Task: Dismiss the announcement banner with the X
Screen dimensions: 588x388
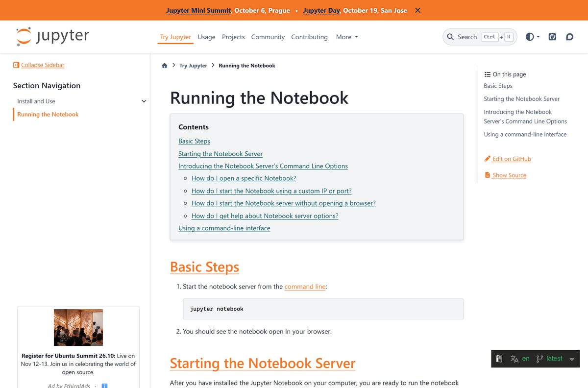Action: click(x=417, y=10)
